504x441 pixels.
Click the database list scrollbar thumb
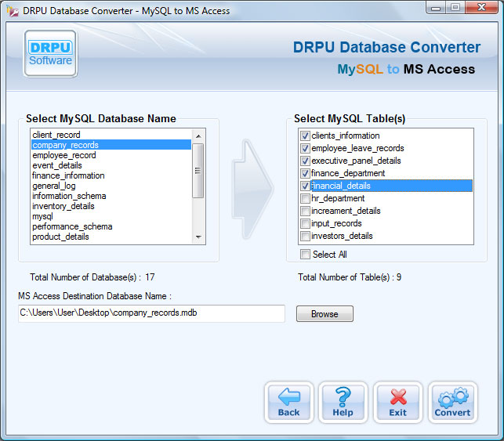pos(198,171)
